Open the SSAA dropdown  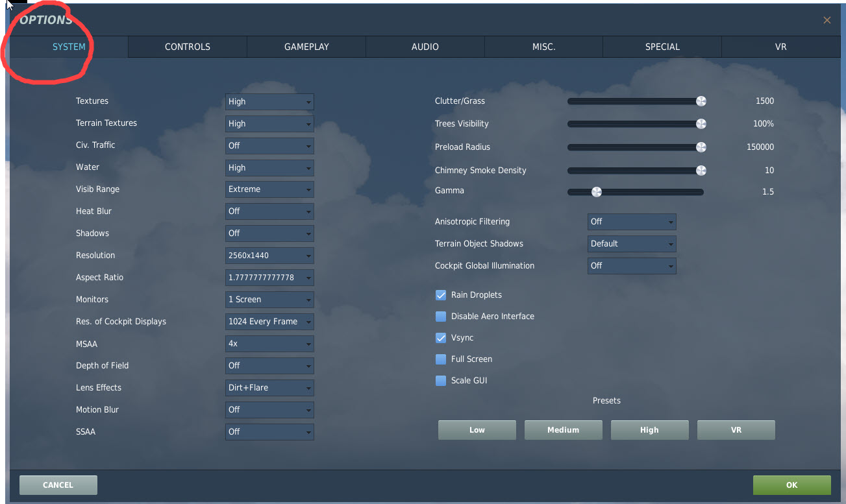coord(269,432)
